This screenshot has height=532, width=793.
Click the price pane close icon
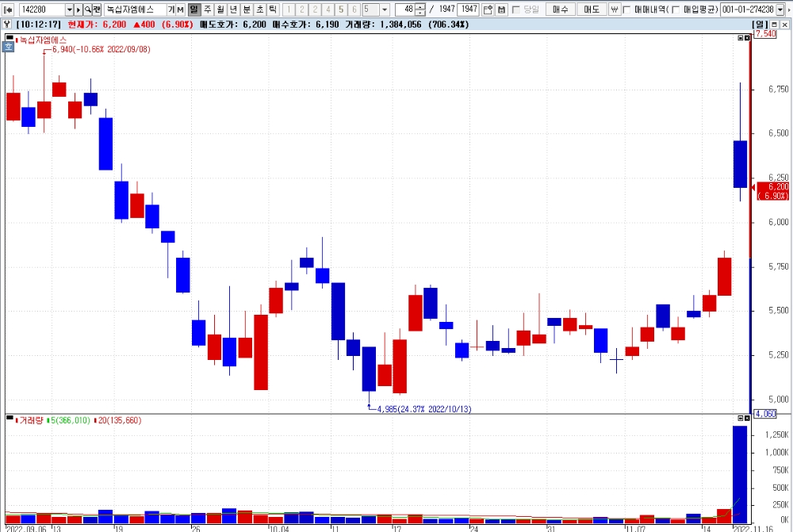pos(747,38)
